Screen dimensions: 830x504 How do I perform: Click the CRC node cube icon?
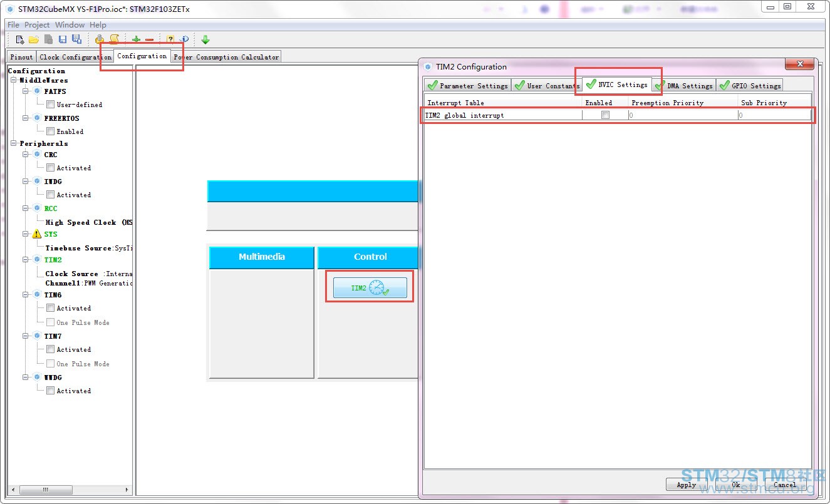37,155
